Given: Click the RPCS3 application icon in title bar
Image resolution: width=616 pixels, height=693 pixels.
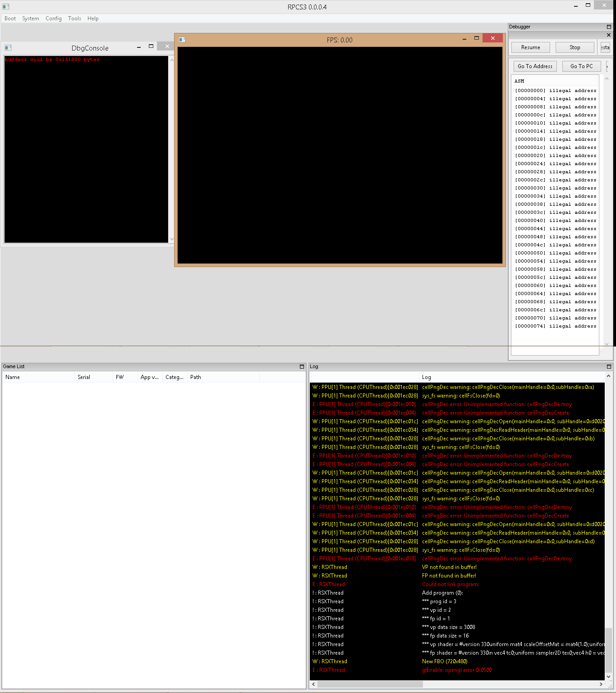Looking at the screenshot, I should point(6,7).
